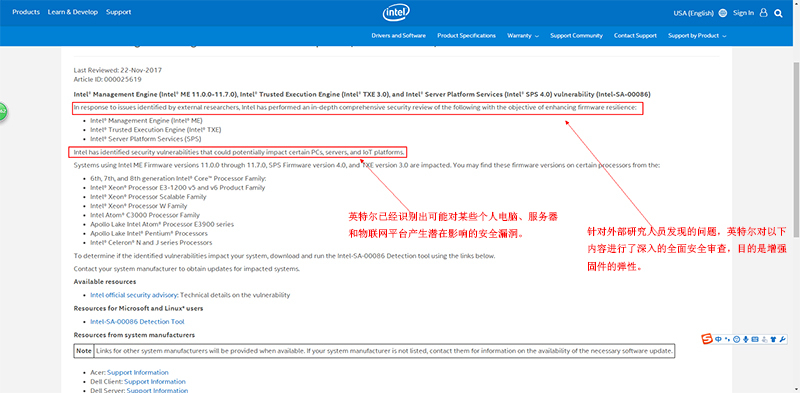Open the USA (English) region selector
This screenshot has height=393, width=800.
[x=693, y=13]
